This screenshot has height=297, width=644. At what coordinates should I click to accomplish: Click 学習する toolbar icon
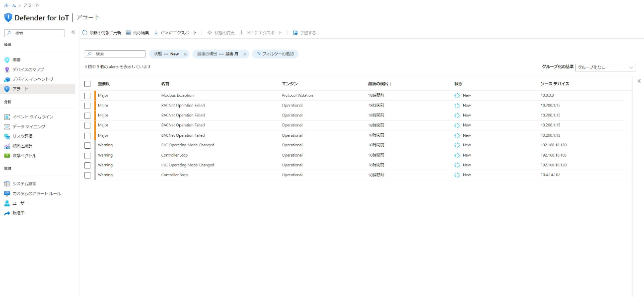[x=295, y=33]
